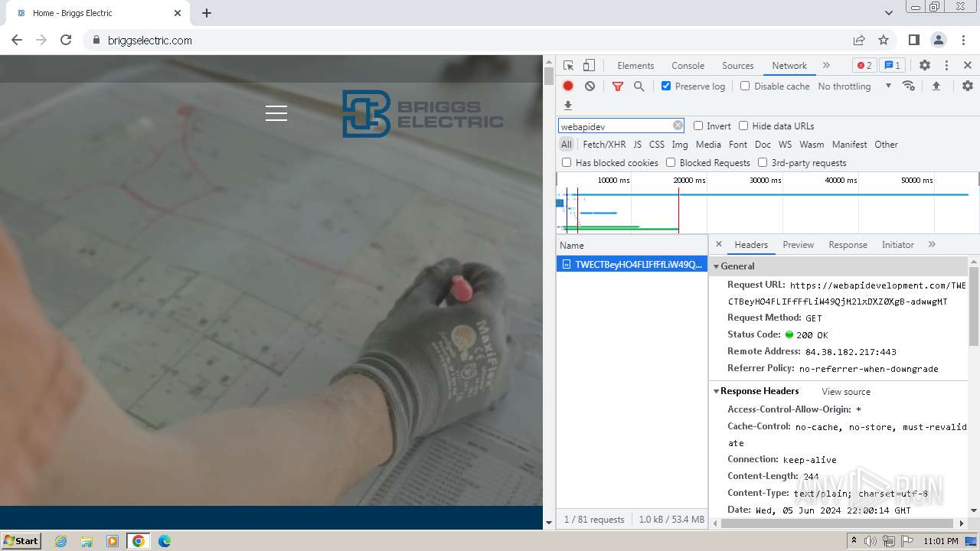Enable Blocked Requests checkbox

(x=671, y=162)
